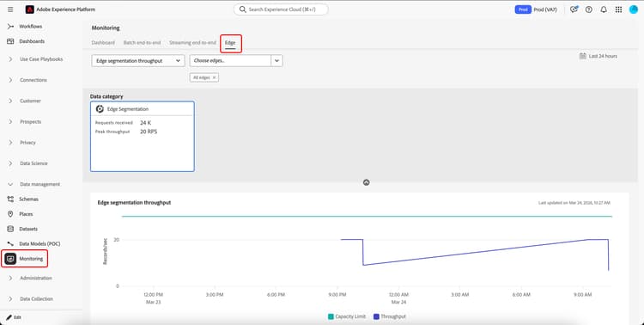Screen dimensions: 644x325
Task: Click the Data Models (POC) icon
Action: (10, 243)
